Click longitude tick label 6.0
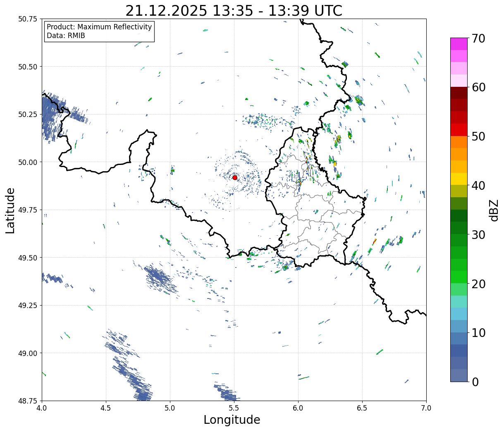Image resolution: width=504 pixels, height=430 pixels. (x=298, y=408)
